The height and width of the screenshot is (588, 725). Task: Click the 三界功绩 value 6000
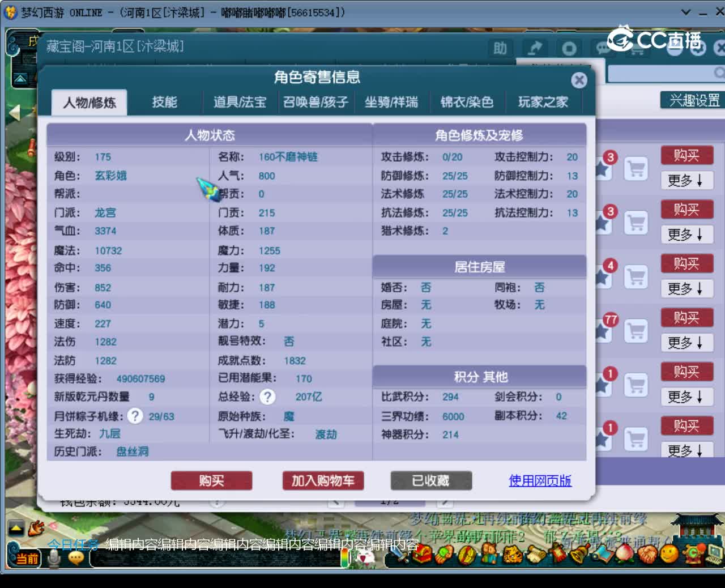point(453,416)
